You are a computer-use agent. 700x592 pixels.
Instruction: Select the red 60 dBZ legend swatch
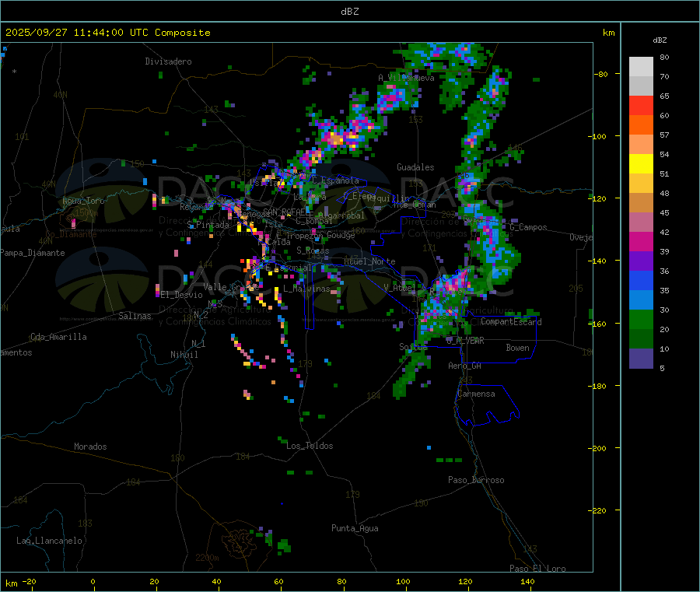tap(641, 105)
